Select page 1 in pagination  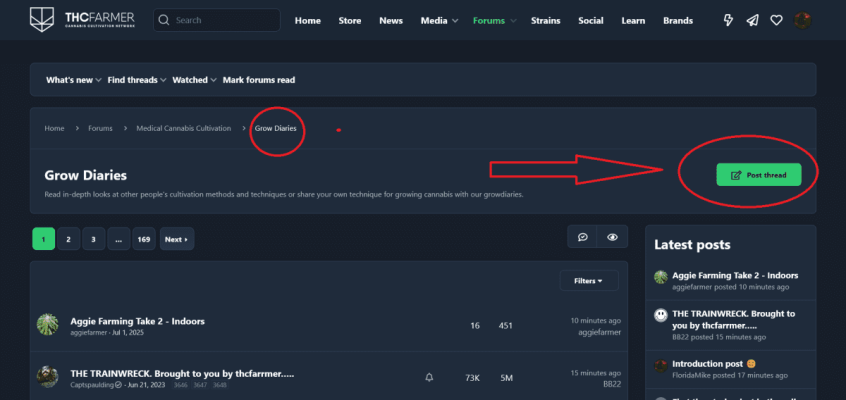pos(44,239)
